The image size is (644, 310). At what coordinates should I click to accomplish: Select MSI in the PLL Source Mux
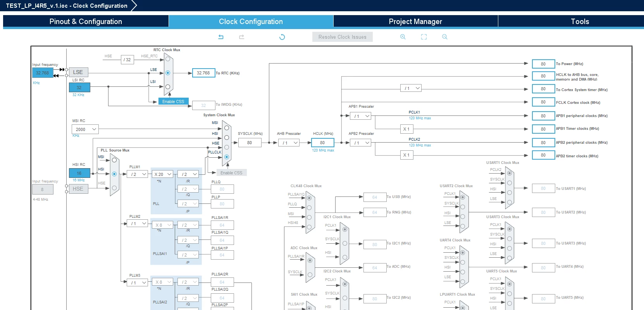click(x=114, y=160)
